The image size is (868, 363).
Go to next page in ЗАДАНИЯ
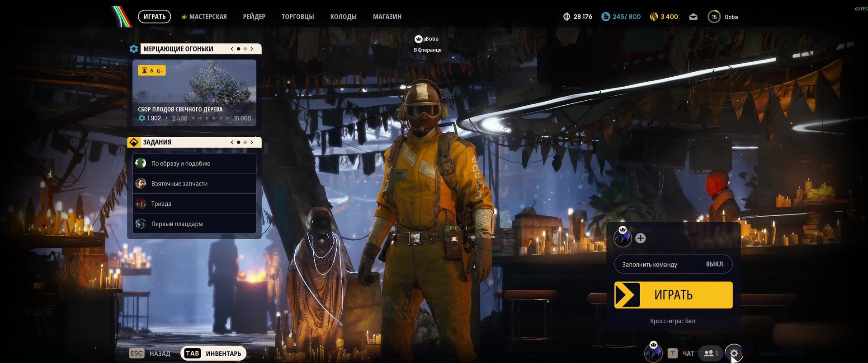pos(252,142)
